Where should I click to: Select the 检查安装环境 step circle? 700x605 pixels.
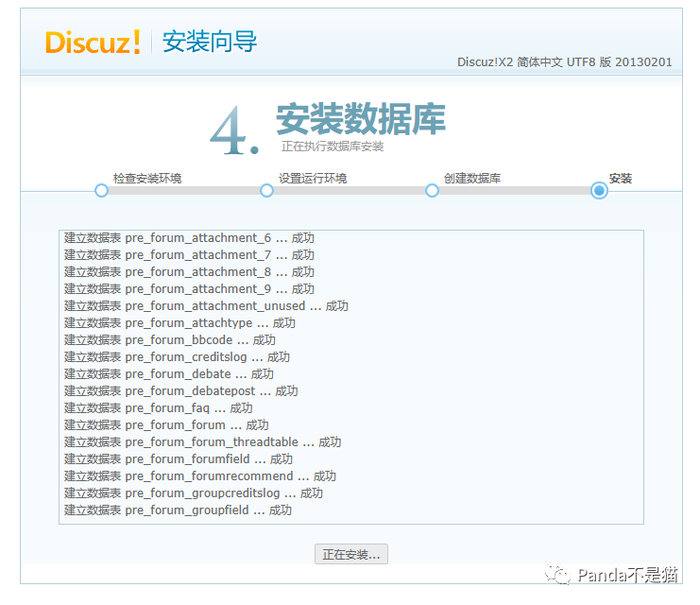(x=101, y=190)
